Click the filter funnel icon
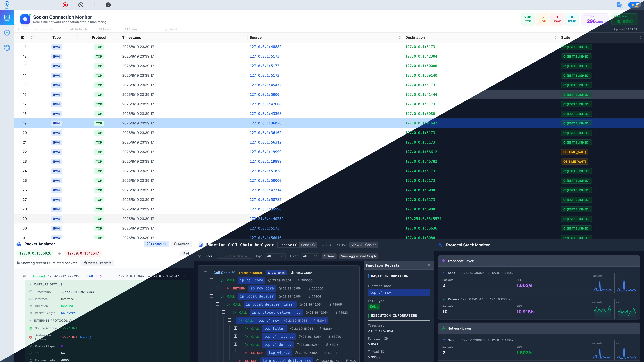Image resolution: width=644 pixels, height=362 pixels. coord(199,256)
